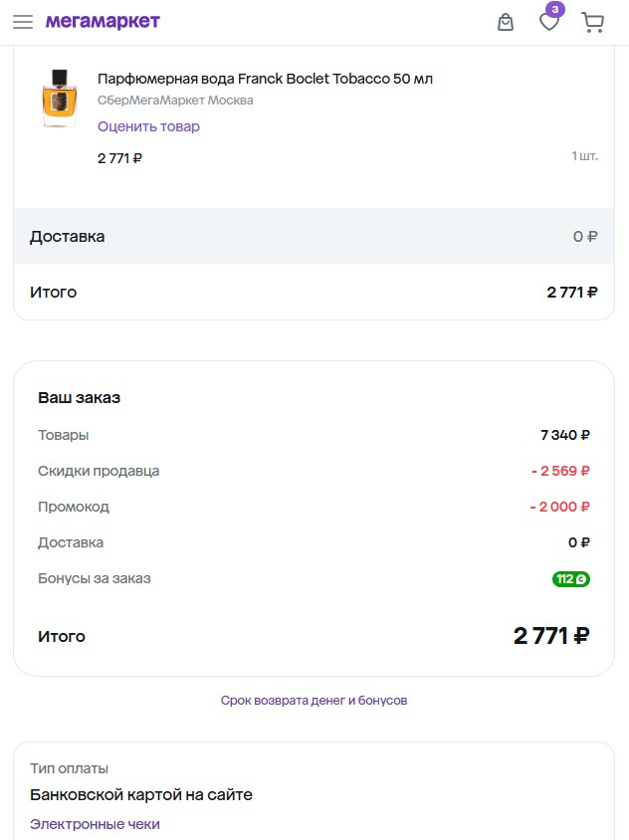Open the orders shopping bag icon
Viewport: 629px width, 840px height.
[506, 22]
